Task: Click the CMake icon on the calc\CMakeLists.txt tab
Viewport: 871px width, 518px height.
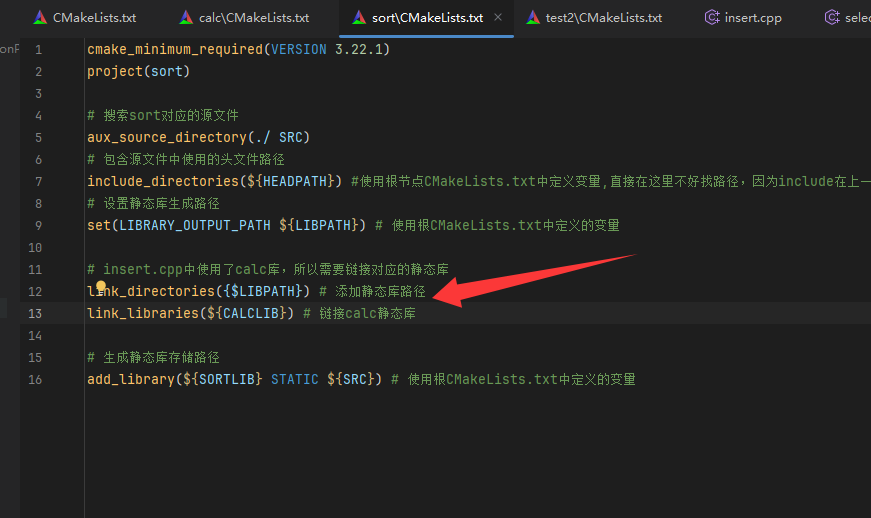Action: click(186, 18)
